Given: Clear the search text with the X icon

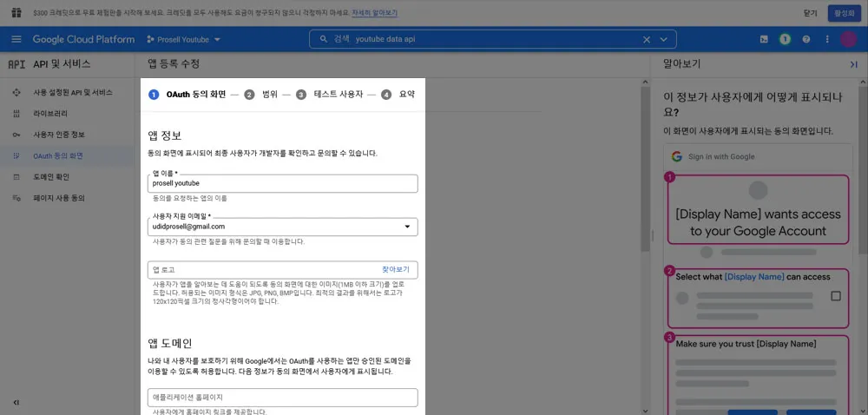Looking at the screenshot, I should (x=647, y=39).
